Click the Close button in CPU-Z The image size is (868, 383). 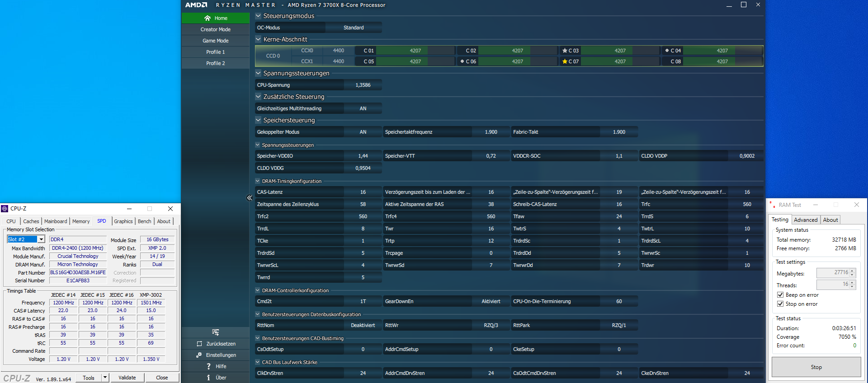pos(162,378)
